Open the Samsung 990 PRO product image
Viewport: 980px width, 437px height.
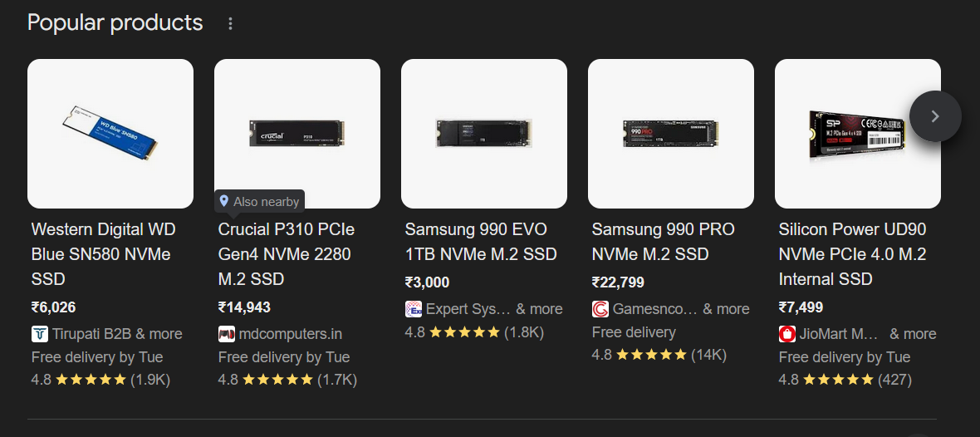671,133
